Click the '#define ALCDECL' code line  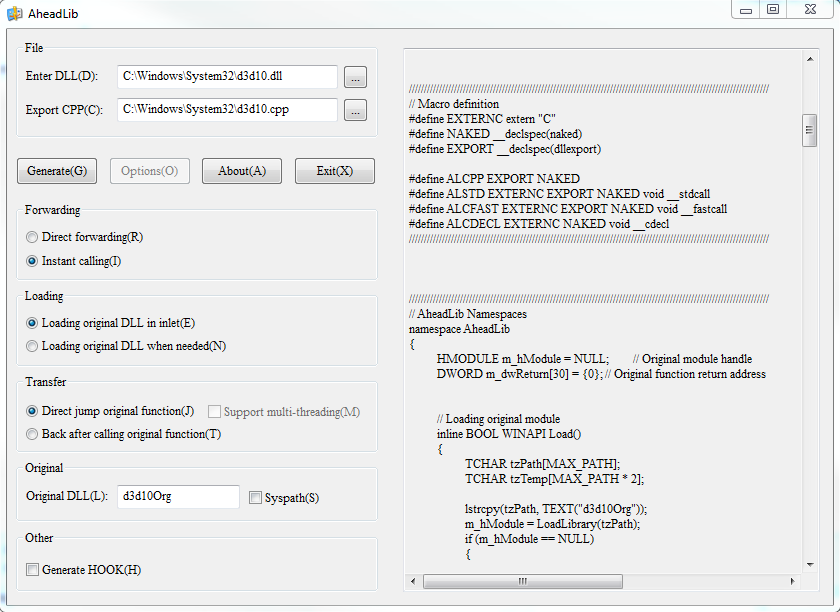coord(539,224)
